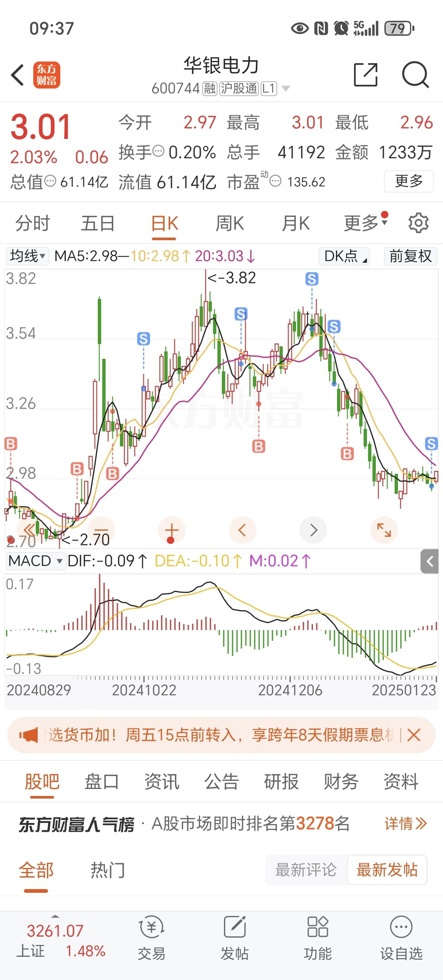443x980 pixels.
Task: Tap the ranking number 3278
Action: click(x=315, y=823)
